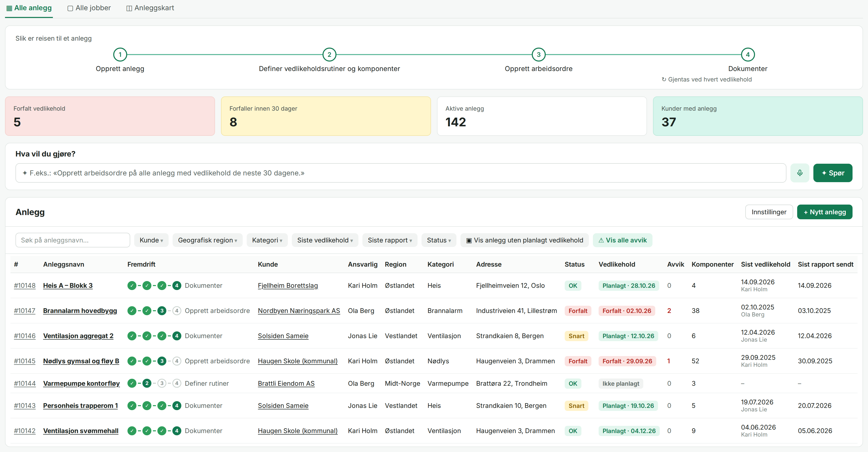Click step 3 circle Opprett arbeidsordre
Screen dimensions: 868x452
pyautogui.click(x=539, y=55)
